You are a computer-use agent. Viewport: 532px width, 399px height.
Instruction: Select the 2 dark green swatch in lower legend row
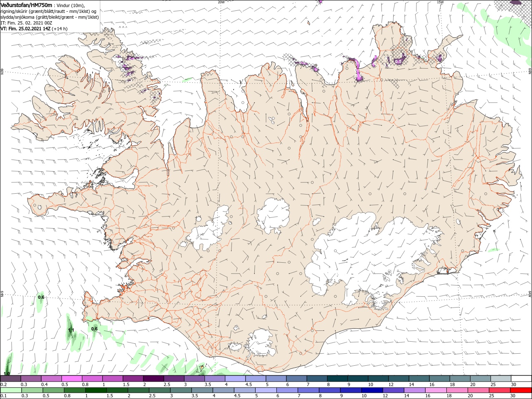pyautogui.click(x=138, y=390)
